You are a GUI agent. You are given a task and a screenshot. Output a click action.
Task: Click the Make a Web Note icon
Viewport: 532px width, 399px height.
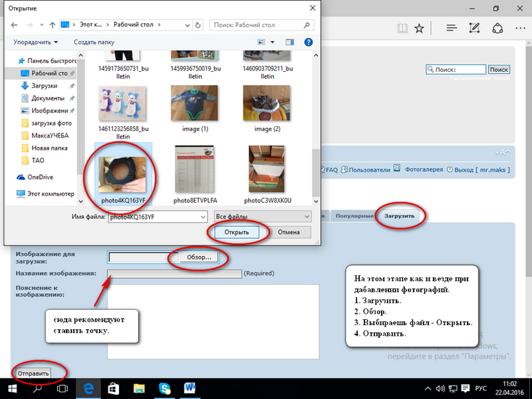coord(474,29)
